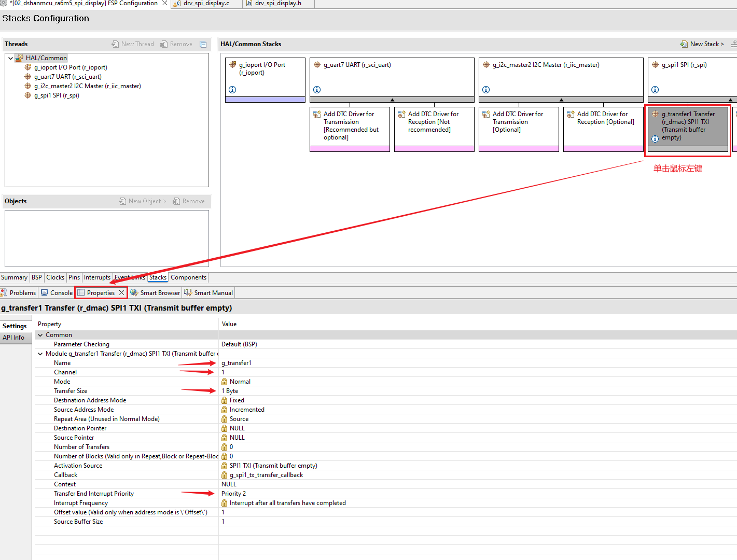737x560 pixels.
Task: Collapse Module g_transfer1 Transfer property group
Action: [40, 354]
